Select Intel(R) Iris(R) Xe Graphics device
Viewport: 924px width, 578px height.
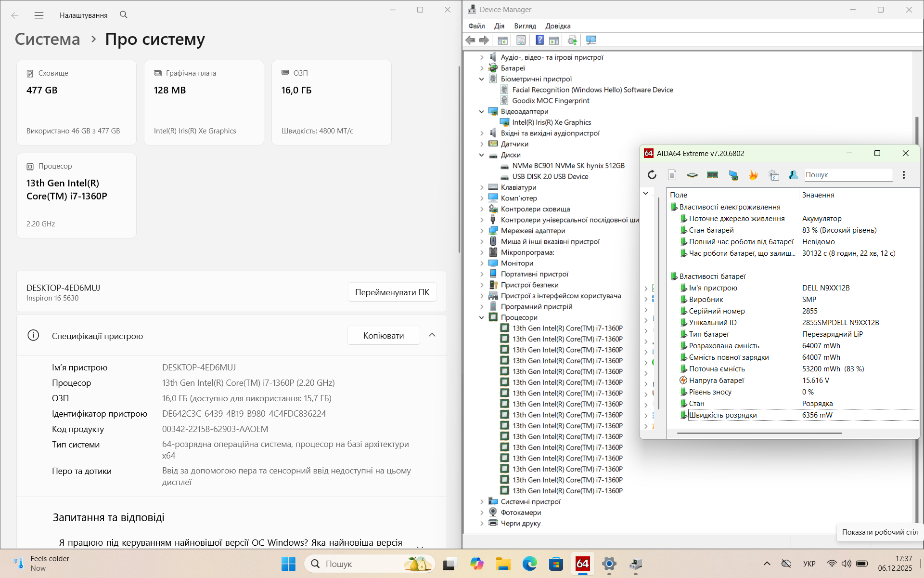[551, 122]
